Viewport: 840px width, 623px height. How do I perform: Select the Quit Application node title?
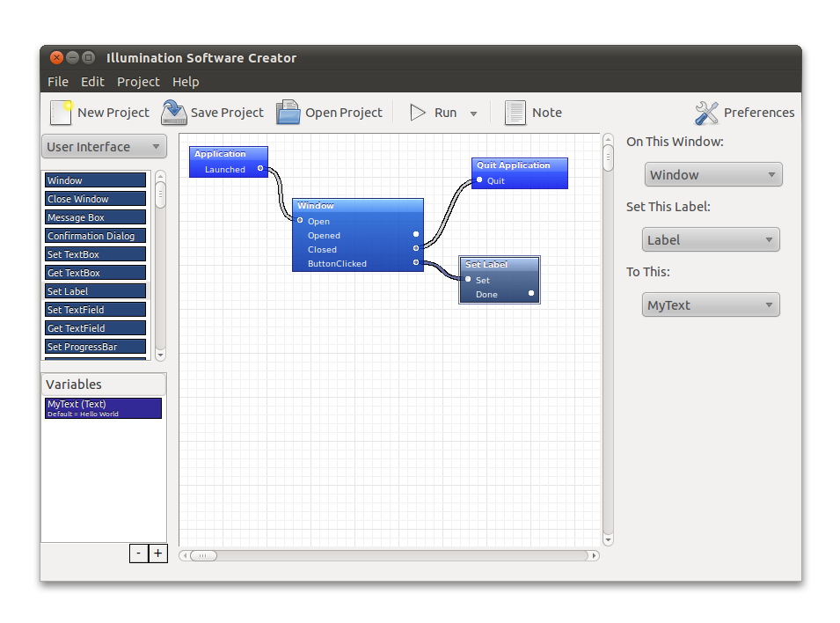pos(513,165)
